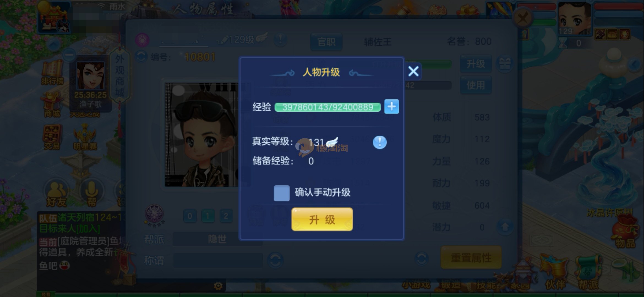Check the 确认手动升级 checkbox

[282, 193]
